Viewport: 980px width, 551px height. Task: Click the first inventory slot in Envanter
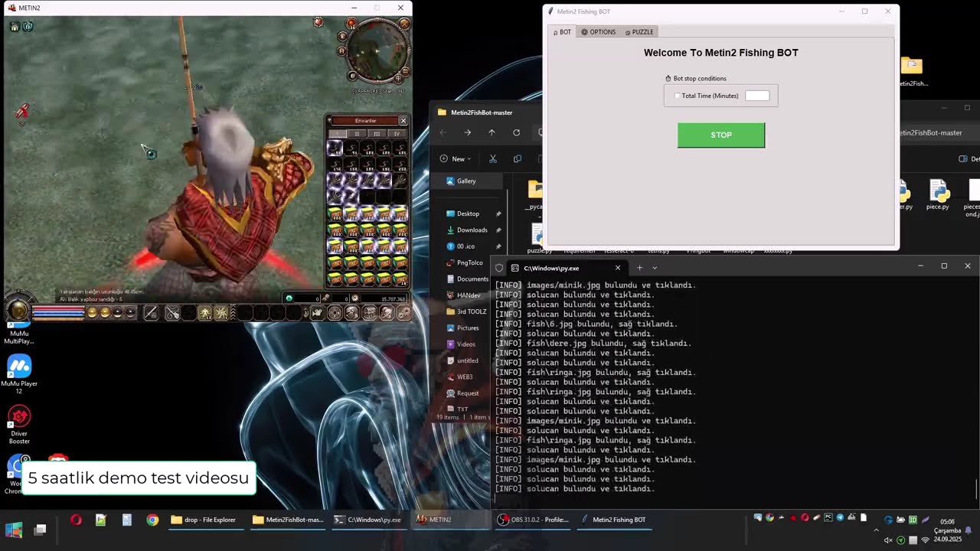click(x=335, y=148)
